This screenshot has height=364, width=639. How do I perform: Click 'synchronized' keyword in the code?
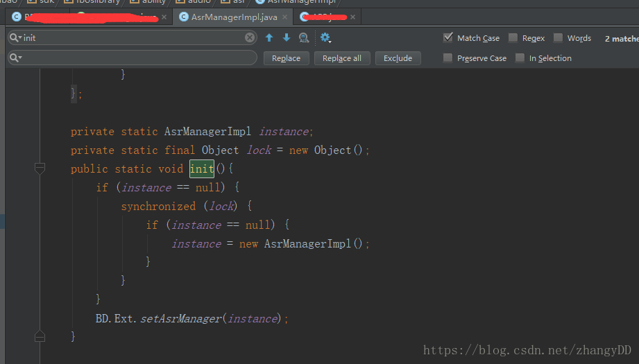tap(158, 207)
